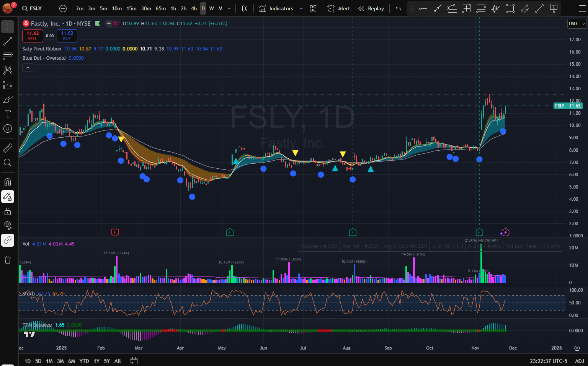588x366 pixels.
Task: Pick Horizontal Ray from favorites toolbar
Action: click(x=423, y=8)
